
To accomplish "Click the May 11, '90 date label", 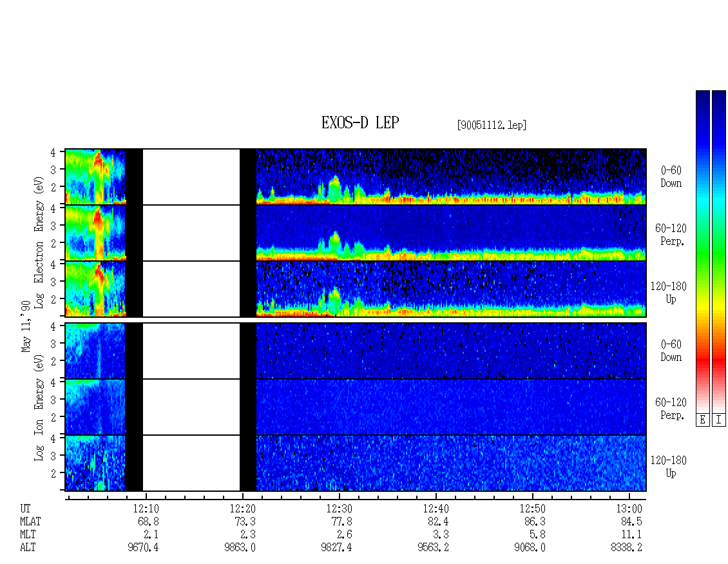I will pyautogui.click(x=26, y=327).
